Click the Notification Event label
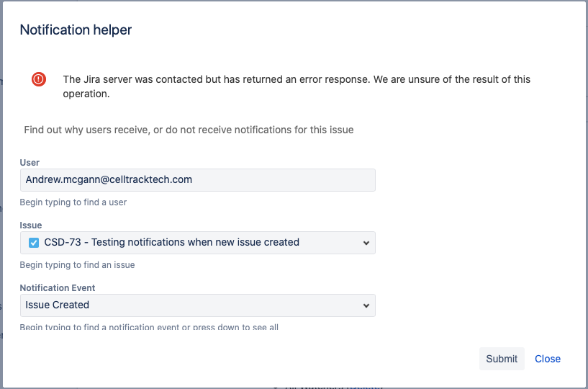The height and width of the screenshot is (389, 588). 58,287
